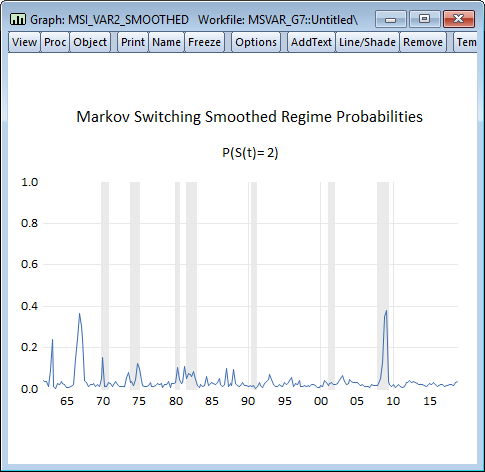Click the 85 x-axis label
This screenshot has height=472, width=485.
point(212,401)
